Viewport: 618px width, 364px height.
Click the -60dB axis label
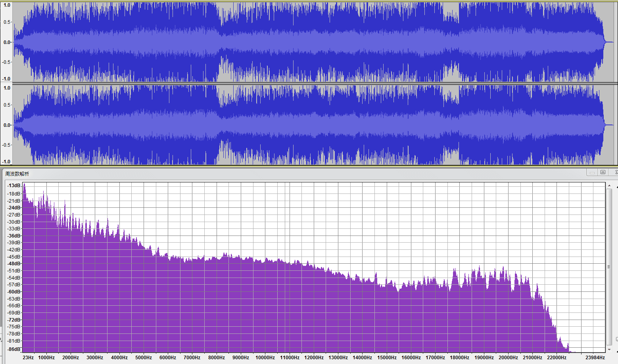click(x=14, y=292)
